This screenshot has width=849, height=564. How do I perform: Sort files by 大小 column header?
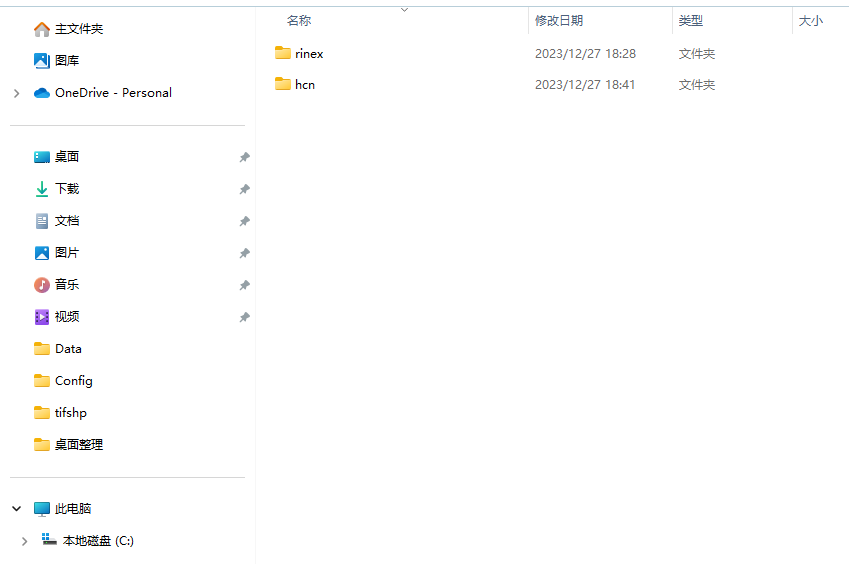(x=811, y=21)
